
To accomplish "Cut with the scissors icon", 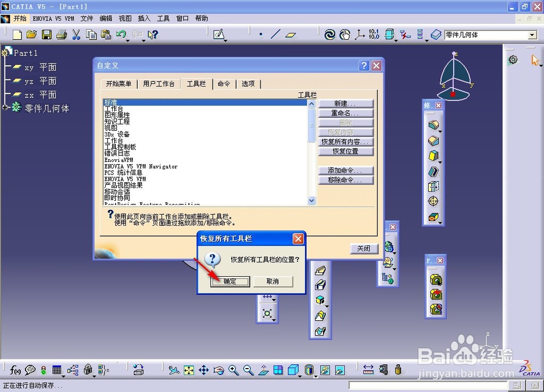I will pyautogui.click(x=76, y=35).
